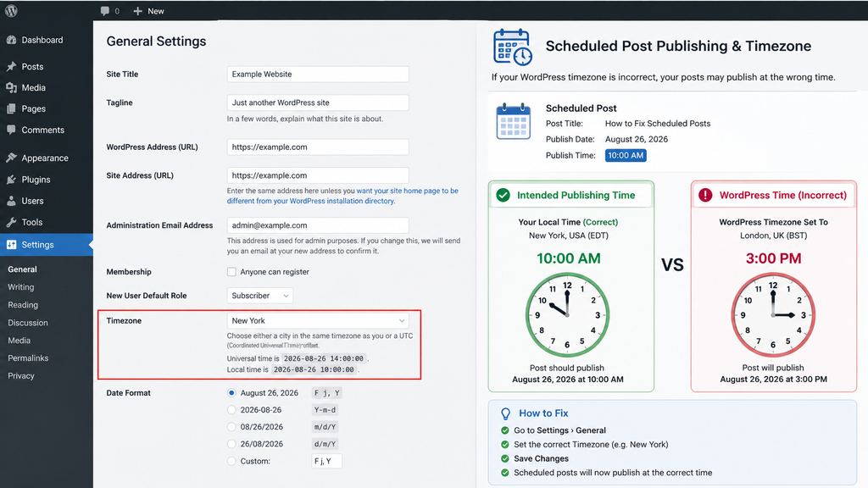Click check icon beside Save Changes step
This screenshot has height=488, width=868.
[505, 458]
